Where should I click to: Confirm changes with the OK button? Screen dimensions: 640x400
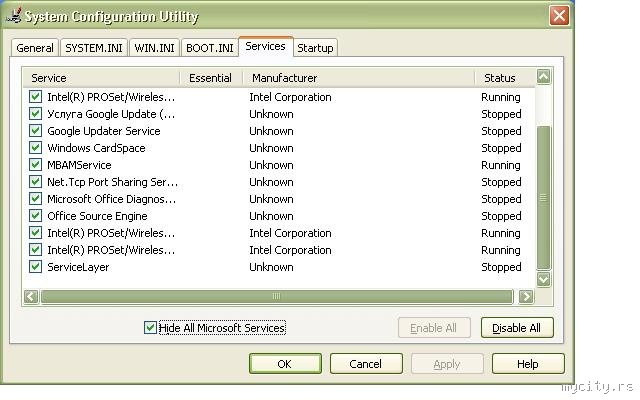pyautogui.click(x=285, y=364)
